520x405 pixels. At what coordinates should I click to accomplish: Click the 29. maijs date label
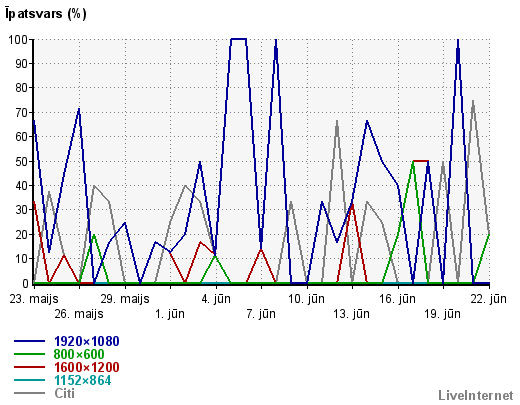tap(125, 299)
